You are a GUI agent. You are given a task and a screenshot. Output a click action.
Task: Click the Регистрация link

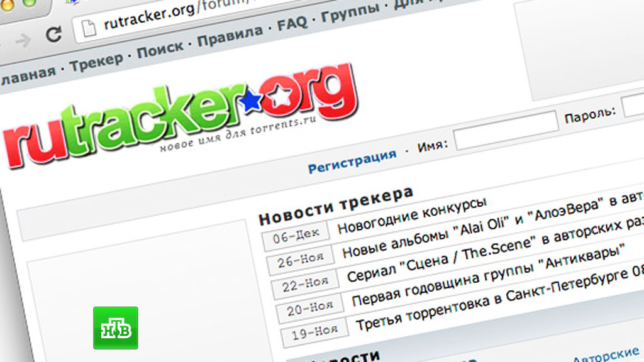point(352,162)
